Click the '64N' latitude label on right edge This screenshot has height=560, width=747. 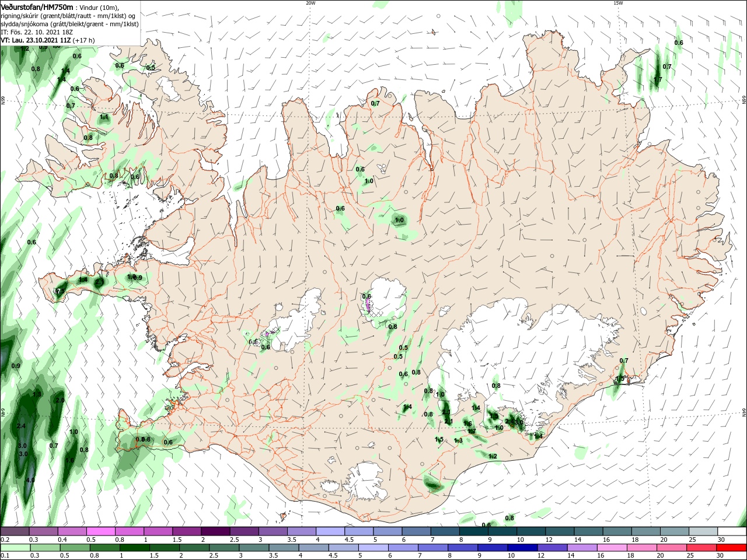(x=744, y=412)
